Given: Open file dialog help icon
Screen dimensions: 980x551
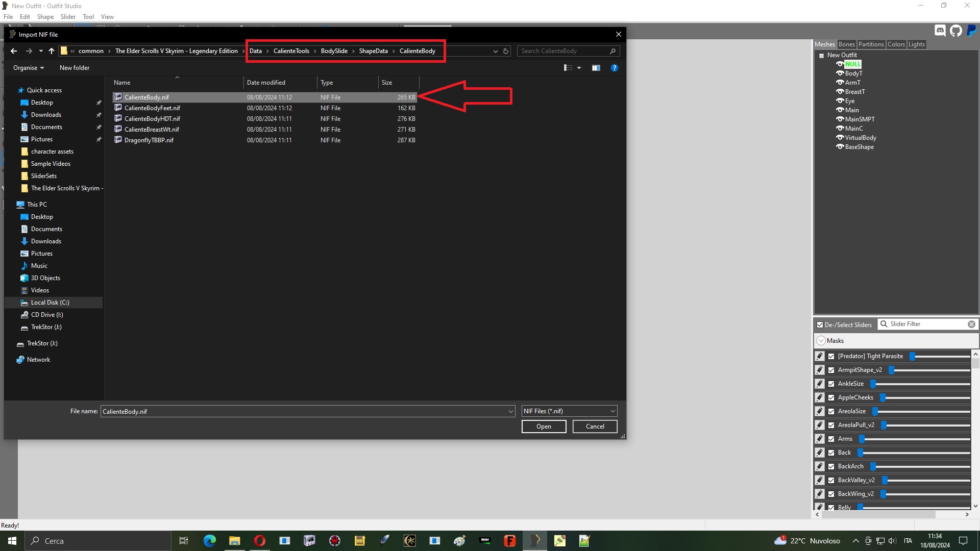Looking at the screenshot, I should [614, 68].
